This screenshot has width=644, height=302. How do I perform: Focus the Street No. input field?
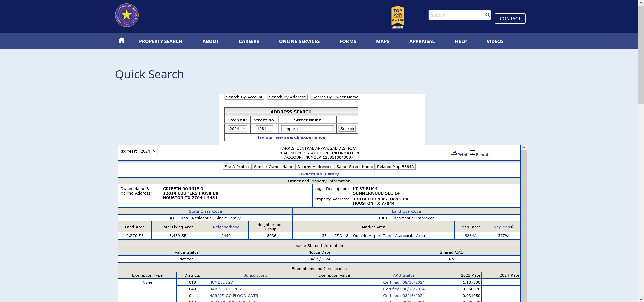[264, 129]
